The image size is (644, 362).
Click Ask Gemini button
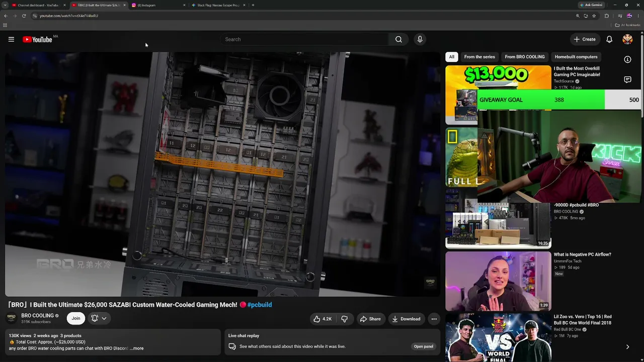591,5
